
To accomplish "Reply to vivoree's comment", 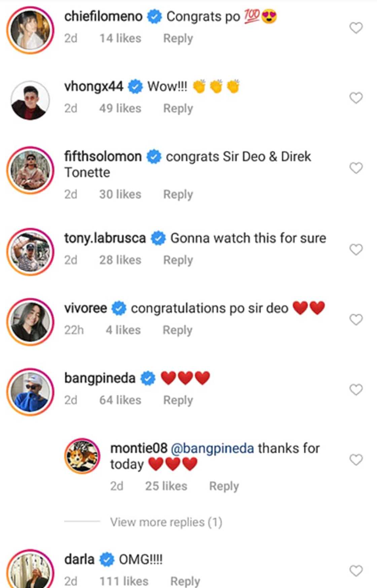I will (177, 330).
